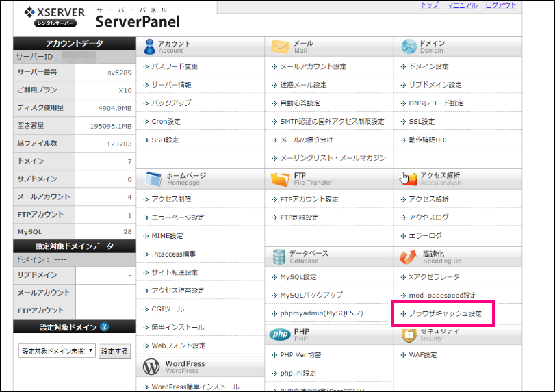Click the Database cylinder icon
Image resolution: width=555 pixels, height=392 pixels.
coord(279,257)
